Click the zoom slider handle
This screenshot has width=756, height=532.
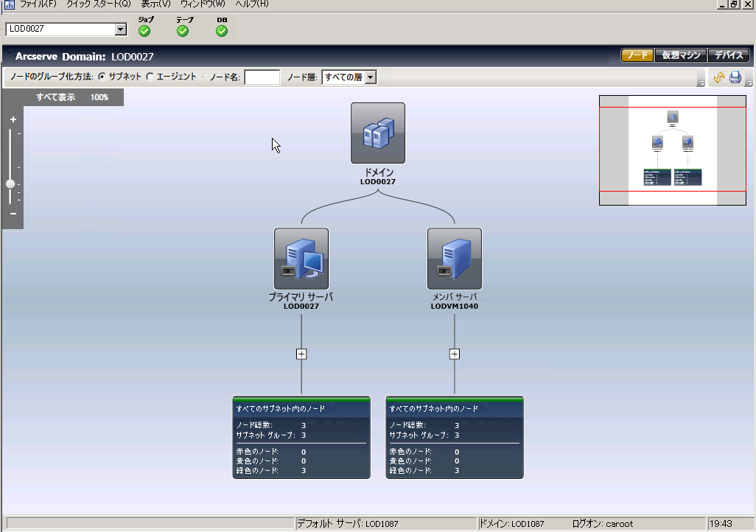tap(10, 184)
